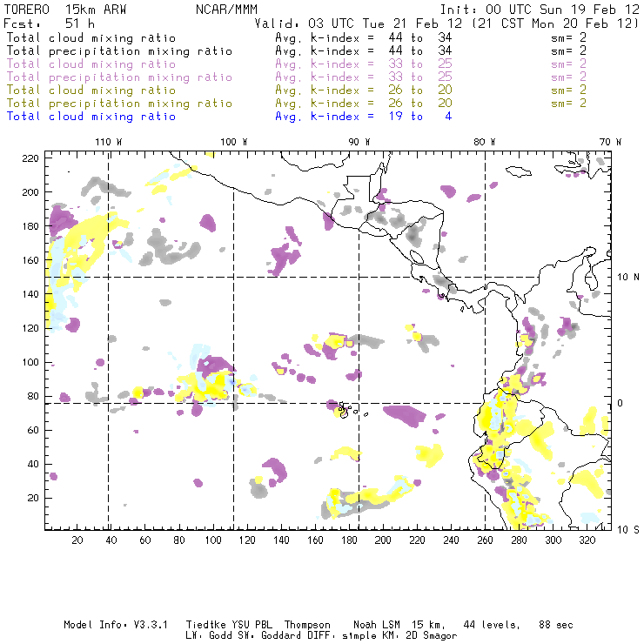Click "80" on the vertical axis
644x644 pixels.
coord(34,396)
